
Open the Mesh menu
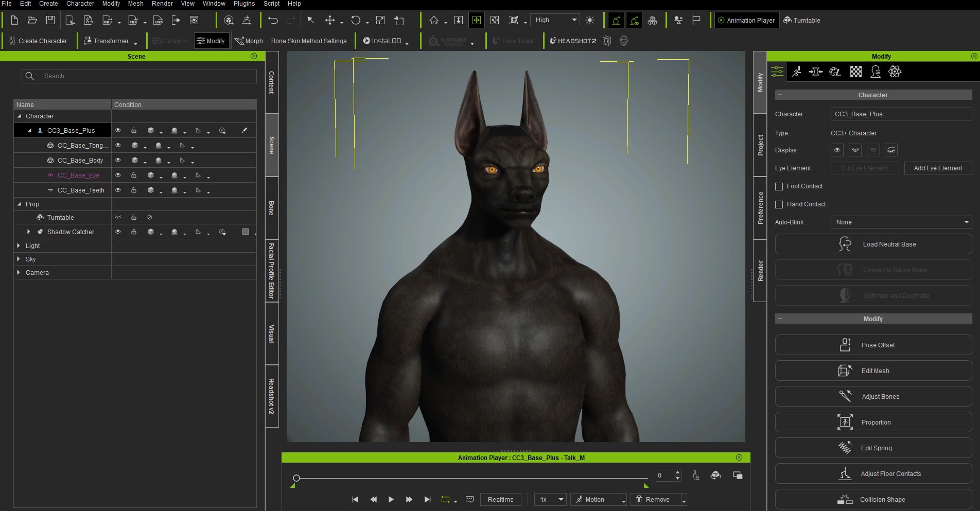[x=135, y=4]
